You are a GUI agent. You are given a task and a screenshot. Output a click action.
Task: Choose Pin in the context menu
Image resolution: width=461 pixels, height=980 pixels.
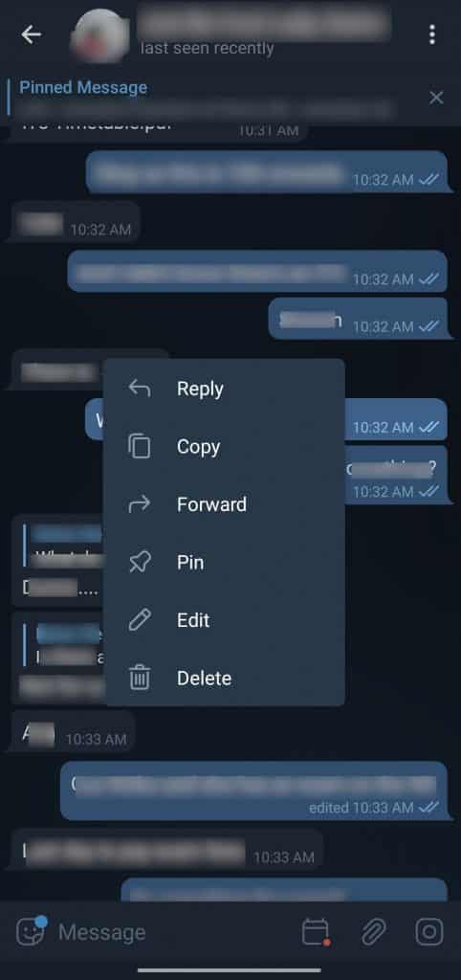pyautogui.click(x=224, y=563)
